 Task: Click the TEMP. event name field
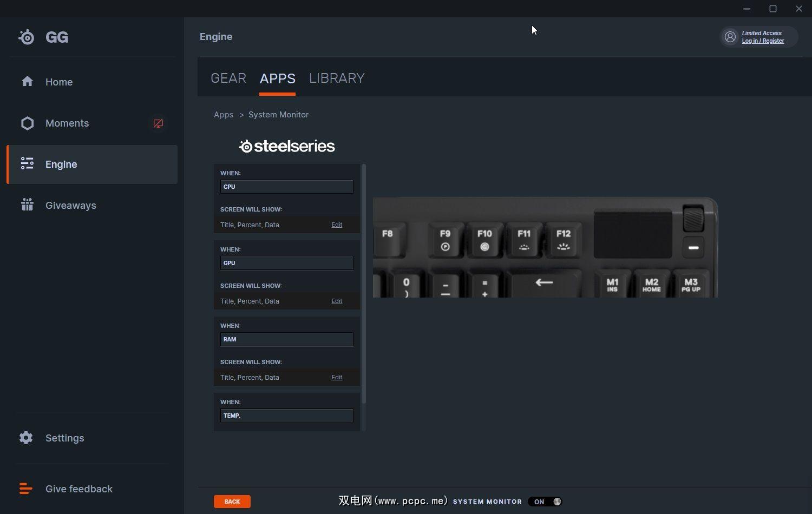(x=287, y=416)
